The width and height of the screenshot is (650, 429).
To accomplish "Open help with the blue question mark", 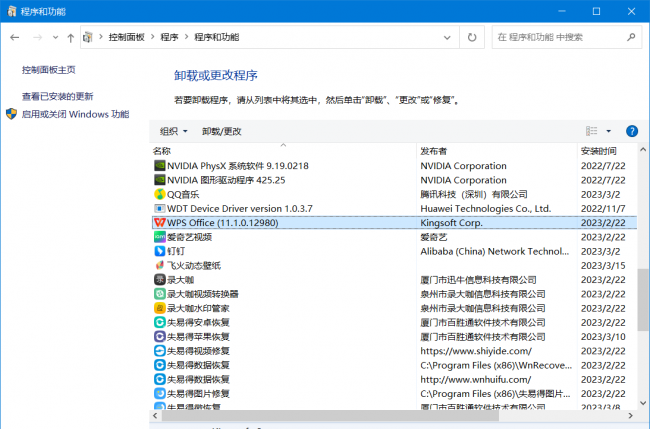I will [x=631, y=131].
